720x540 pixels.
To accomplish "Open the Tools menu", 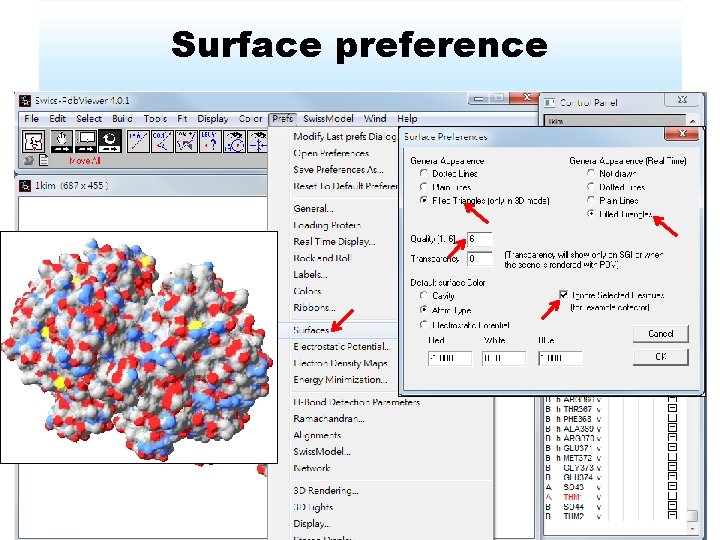I will (x=155, y=118).
